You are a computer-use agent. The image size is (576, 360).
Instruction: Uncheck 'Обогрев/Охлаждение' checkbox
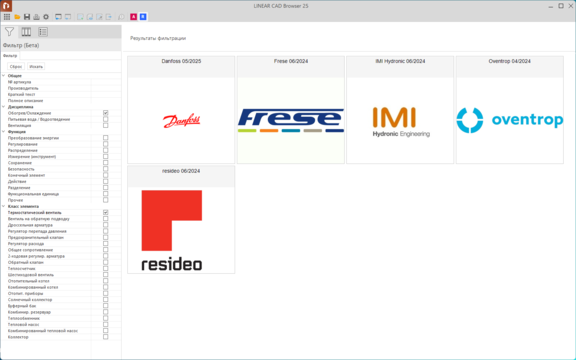tap(106, 113)
